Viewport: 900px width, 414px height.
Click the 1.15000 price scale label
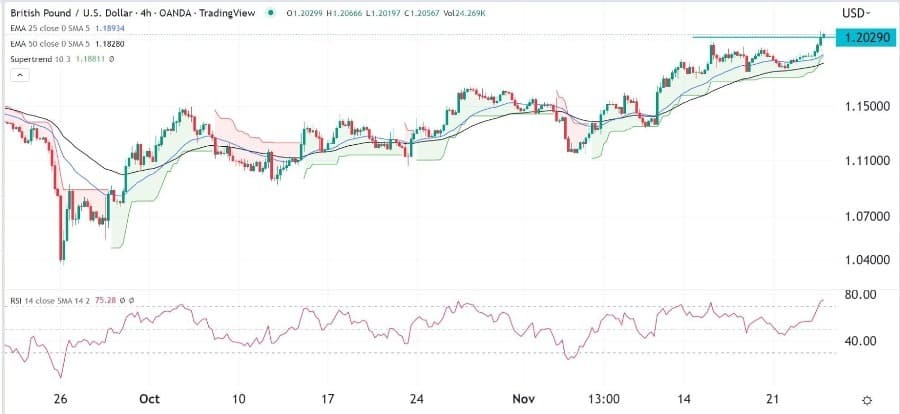pyautogui.click(x=862, y=106)
